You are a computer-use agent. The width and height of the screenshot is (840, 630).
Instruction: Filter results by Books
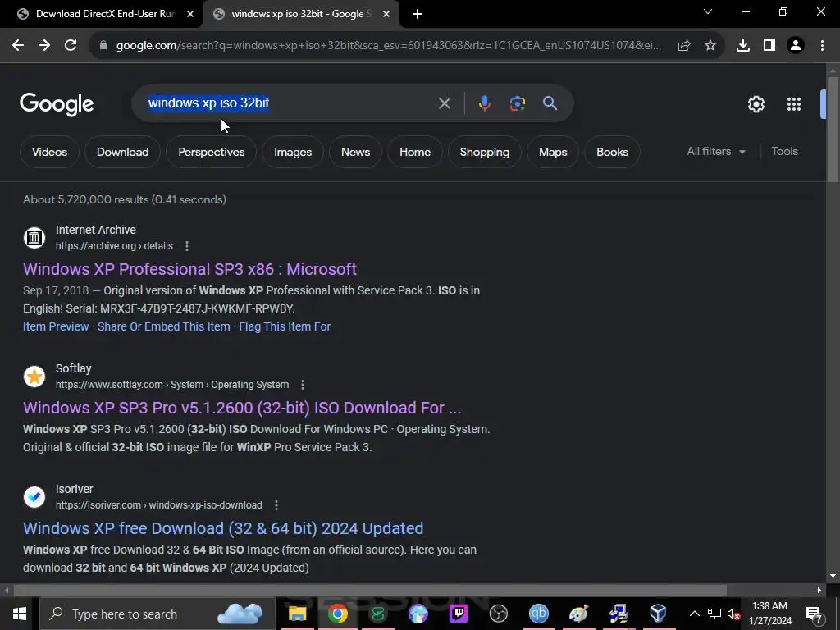pos(612,152)
